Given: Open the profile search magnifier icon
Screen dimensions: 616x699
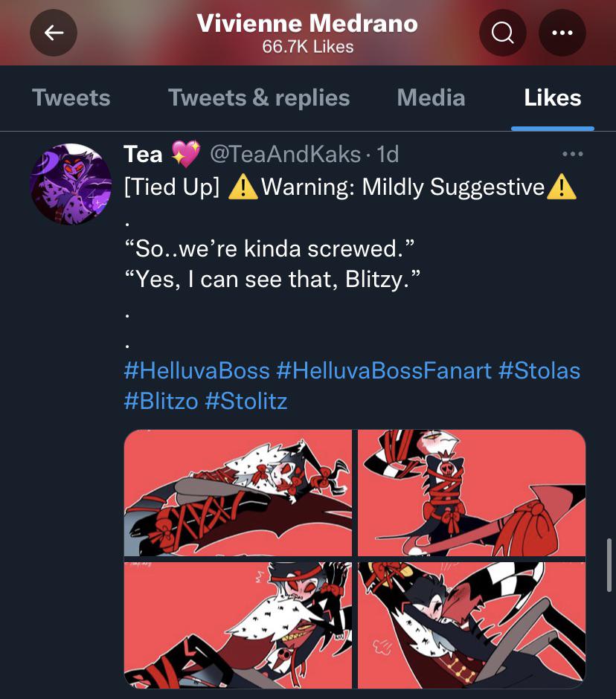Looking at the screenshot, I should (503, 33).
